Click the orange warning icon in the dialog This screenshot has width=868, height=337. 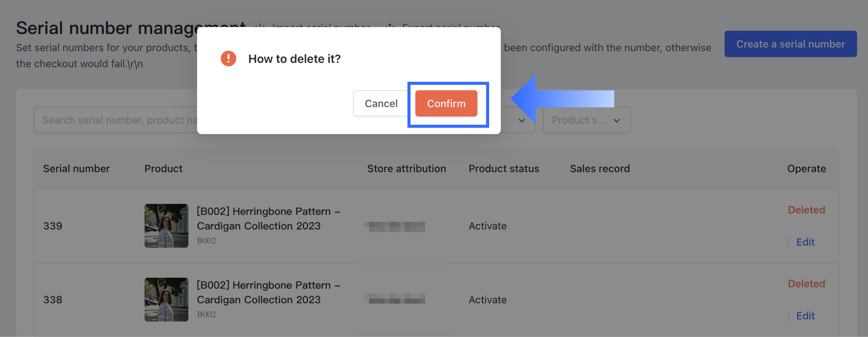pyautogui.click(x=228, y=59)
